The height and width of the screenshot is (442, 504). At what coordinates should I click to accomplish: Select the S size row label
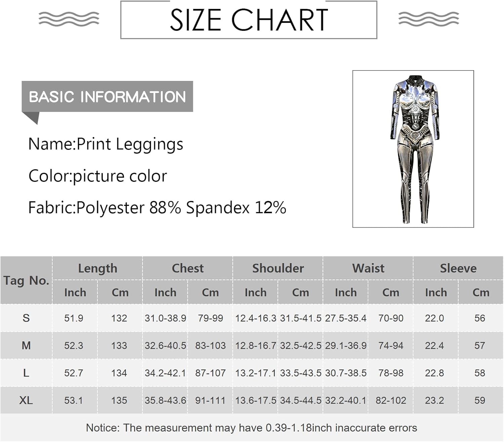pyautogui.click(x=26, y=318)
